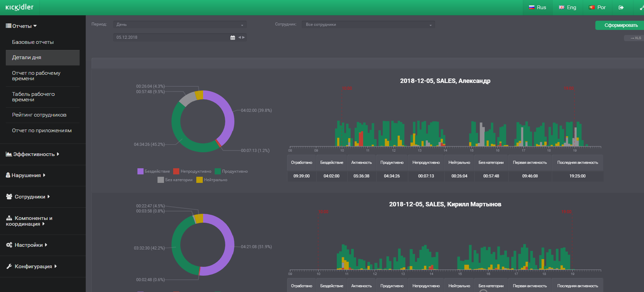Click the Kickidler logo
The image size is (644, 292).
tap(19, 7)
